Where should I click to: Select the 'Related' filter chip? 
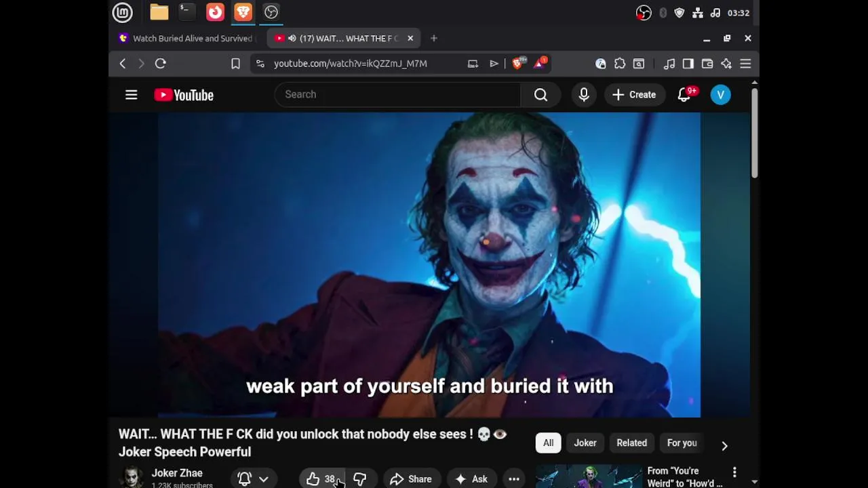631,443
